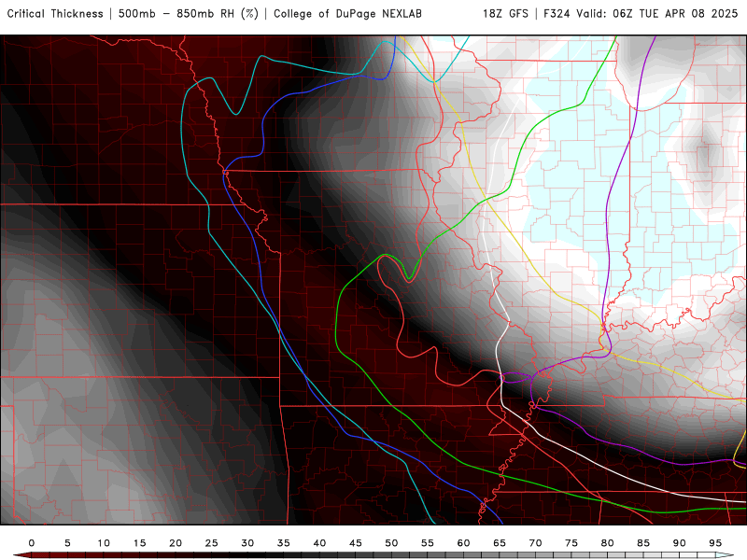Click the "18Z GFS" model run label
Viewport: 747px width, 560px height.
[505, 14]
